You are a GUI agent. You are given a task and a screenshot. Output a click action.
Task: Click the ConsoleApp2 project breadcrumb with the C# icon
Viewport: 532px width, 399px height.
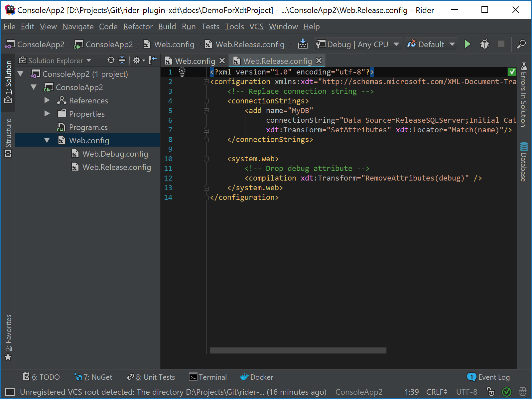pyautogui.click(x=103, y=44)
